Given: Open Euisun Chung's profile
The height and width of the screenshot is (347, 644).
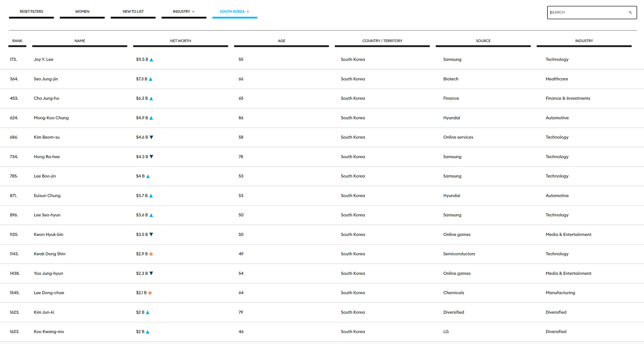Looking at the screenshot, I should tap(47, 196).
